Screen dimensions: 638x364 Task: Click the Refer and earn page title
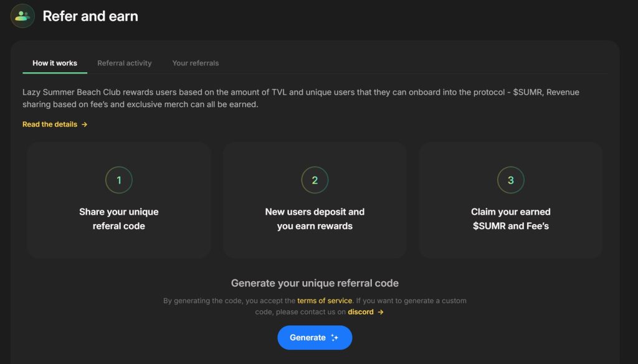[x=90, y=16]
